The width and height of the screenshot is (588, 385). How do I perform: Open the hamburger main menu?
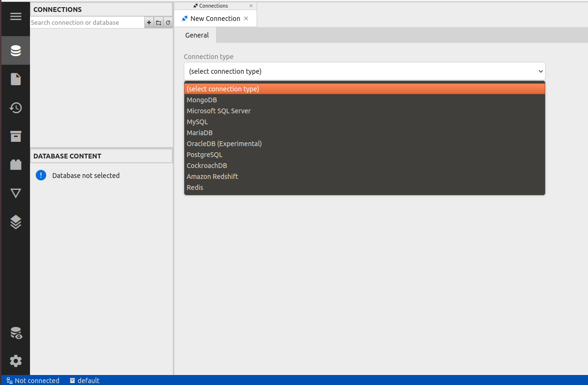click(x=16, y=17)
